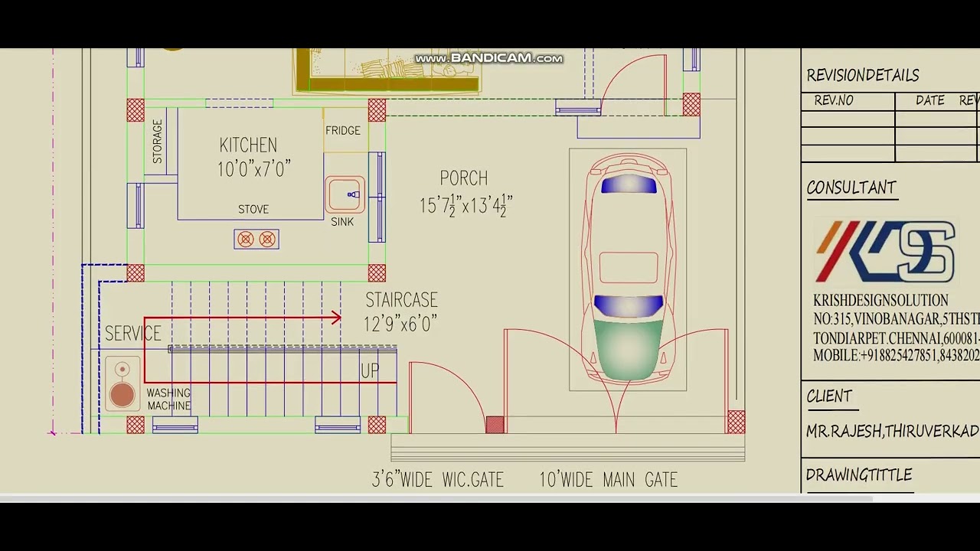Click the PORCH label

[464, 179]
